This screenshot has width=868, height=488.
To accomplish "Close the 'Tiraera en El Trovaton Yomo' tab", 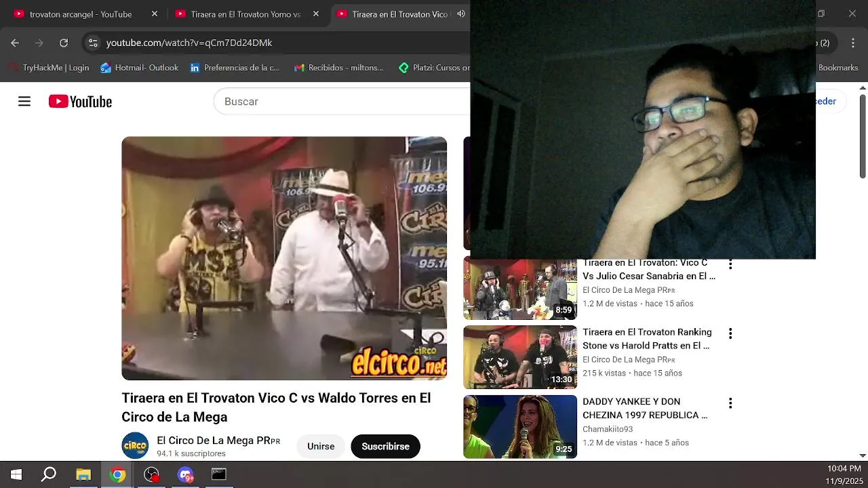I will 316,14.
